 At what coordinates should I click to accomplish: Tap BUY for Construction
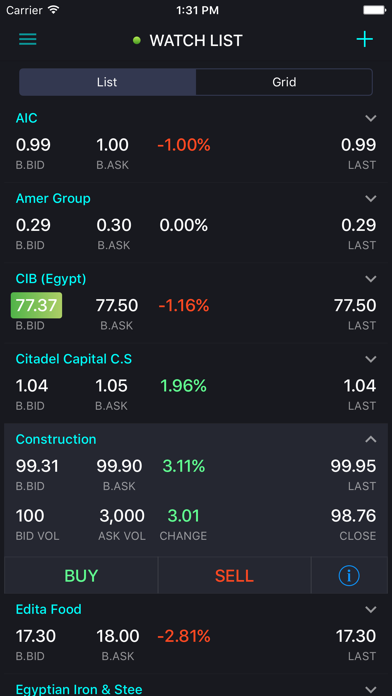pos(81,576)
